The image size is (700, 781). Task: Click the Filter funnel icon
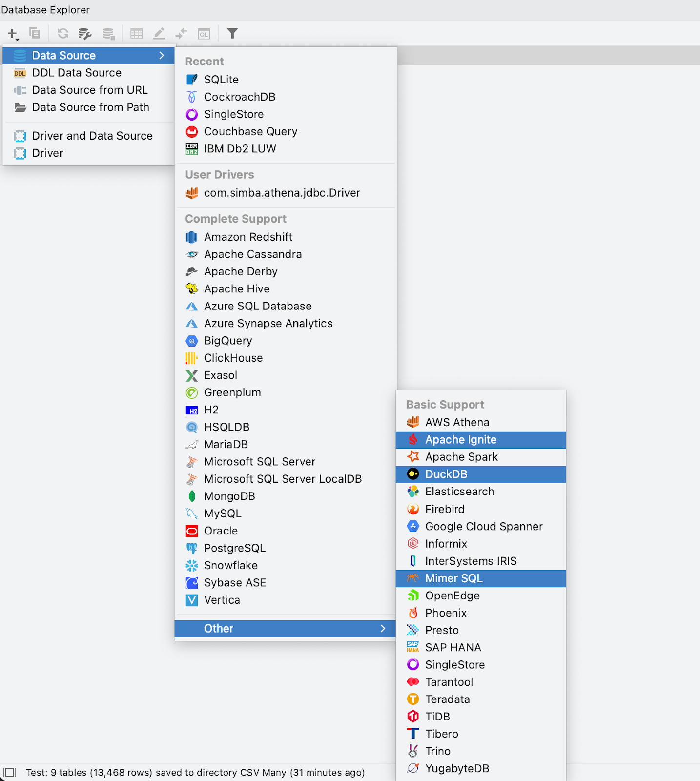(x=232, y=33)
